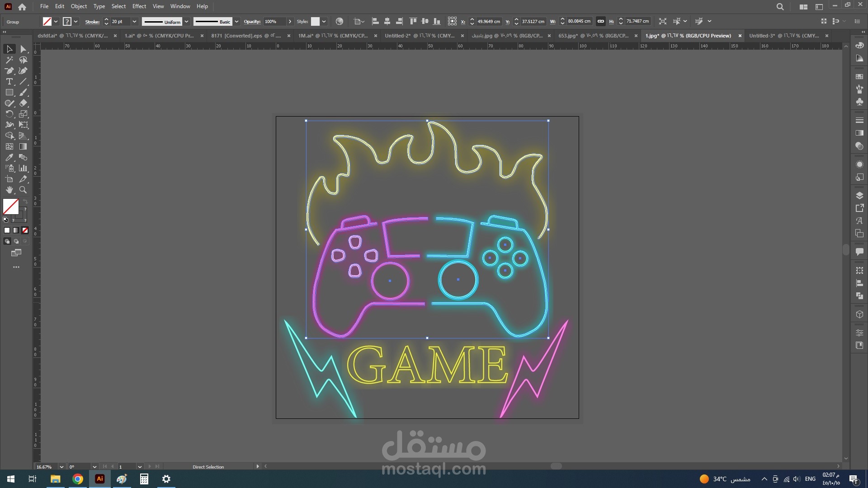Screen dimensions: 868x488
Task: Select the Type tool
Action: (x=9, y=81)
